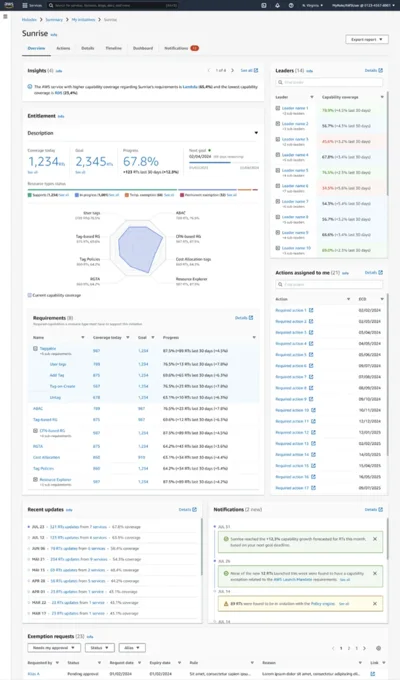This screenshot has width=400, height=680.
Task: Sort the Action column in assigned actions
Action: click(x=348, y=299)
